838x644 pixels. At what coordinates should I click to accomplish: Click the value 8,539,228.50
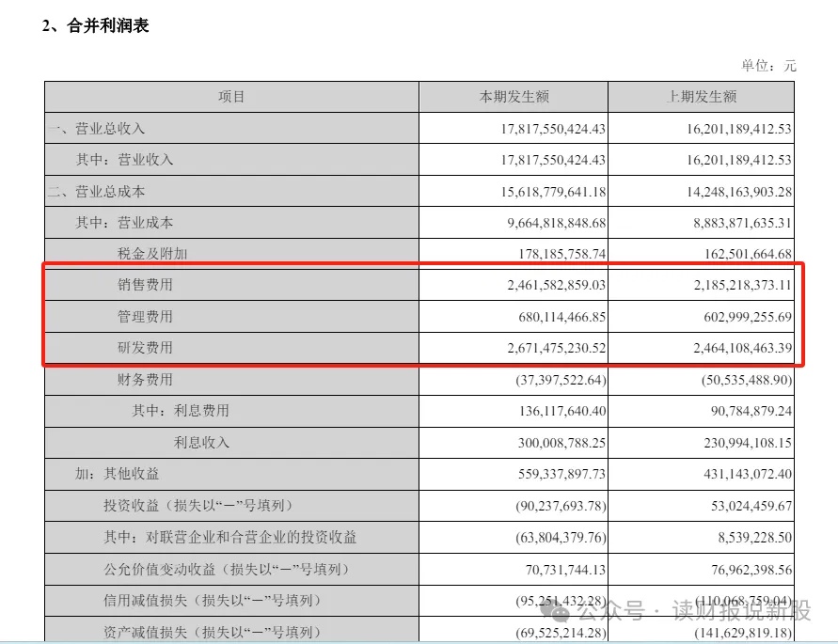(754, 538)
